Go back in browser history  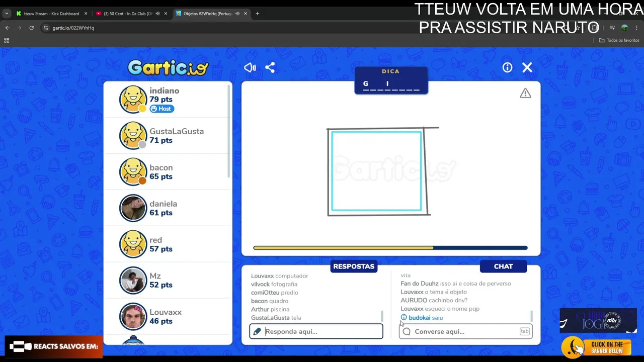(x=7, y=28)
